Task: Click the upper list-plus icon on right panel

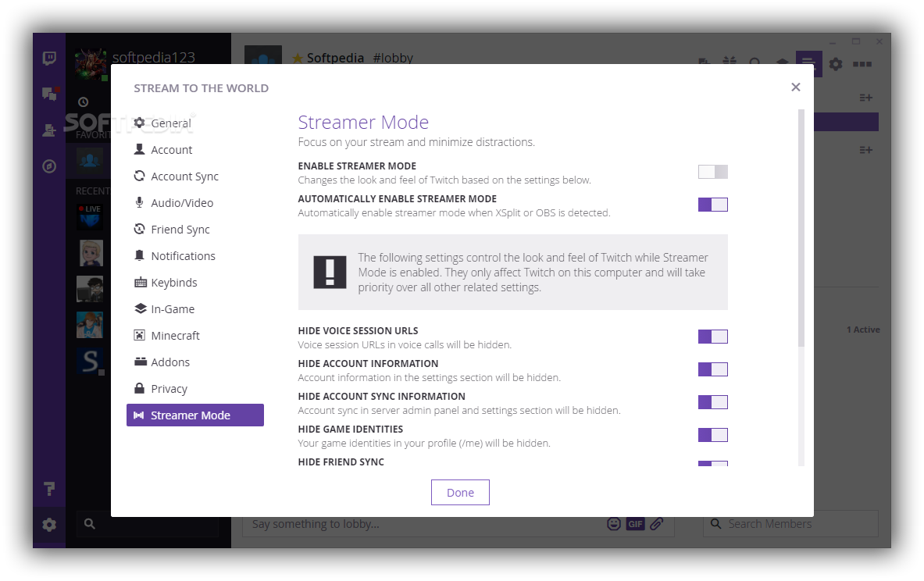Action: (x=865, y=98)
